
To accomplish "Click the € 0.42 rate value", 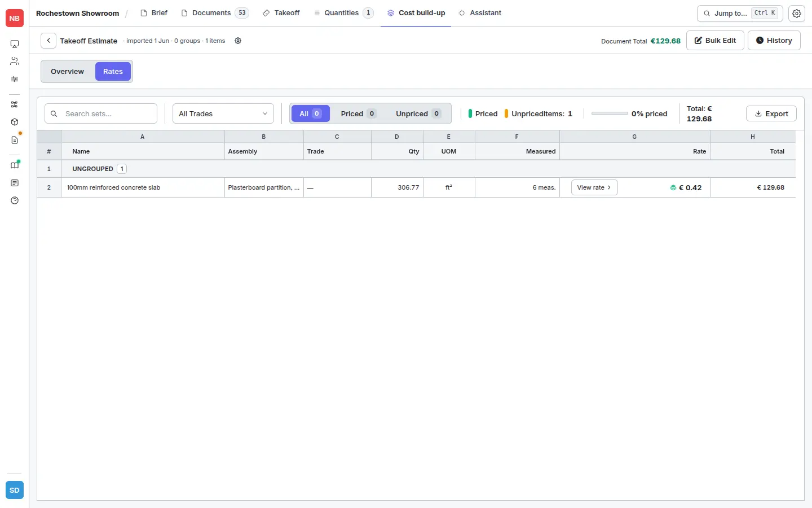I will pyautogui.click(x=690, y=188).
